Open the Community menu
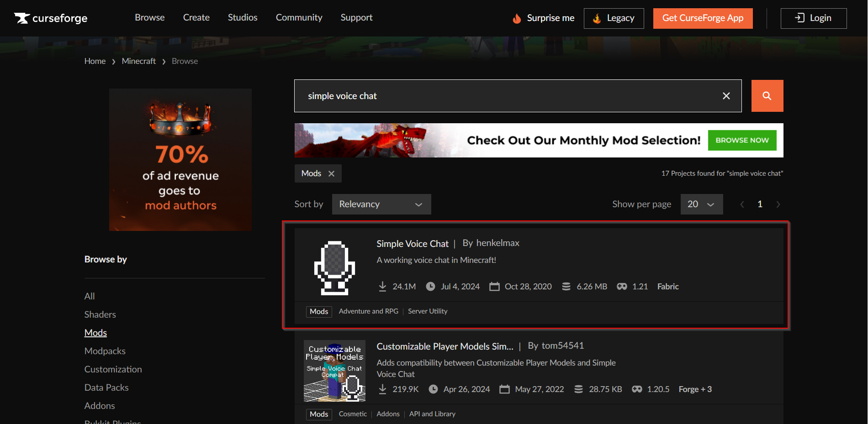Viewport: 868px width, 424px height. point(299,17)
